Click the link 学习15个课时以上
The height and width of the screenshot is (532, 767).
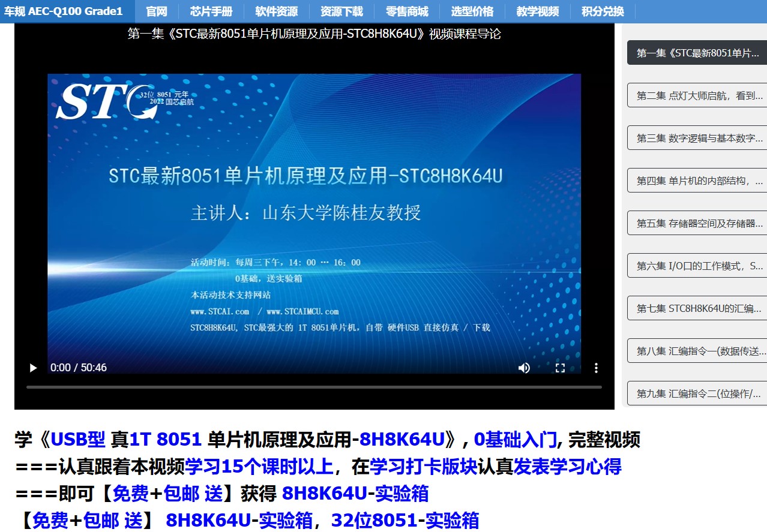259,467
